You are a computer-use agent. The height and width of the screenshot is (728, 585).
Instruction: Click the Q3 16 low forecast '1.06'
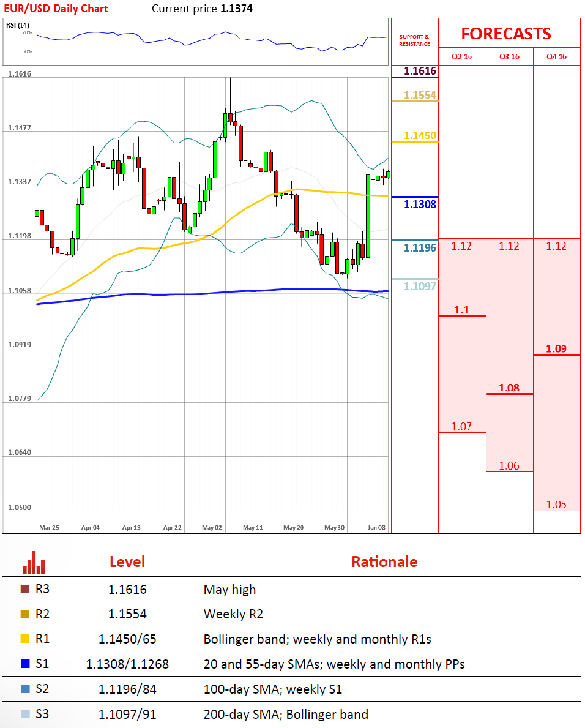pyautogui.click(x=509, y=466)
